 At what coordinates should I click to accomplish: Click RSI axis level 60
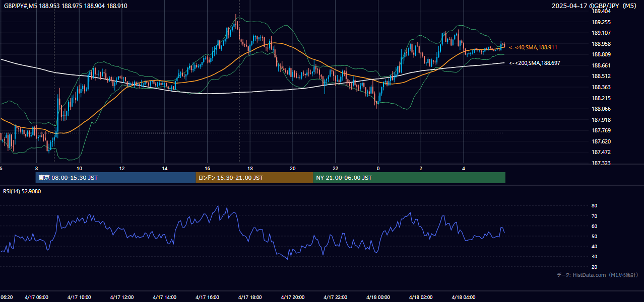pos(594,226)
